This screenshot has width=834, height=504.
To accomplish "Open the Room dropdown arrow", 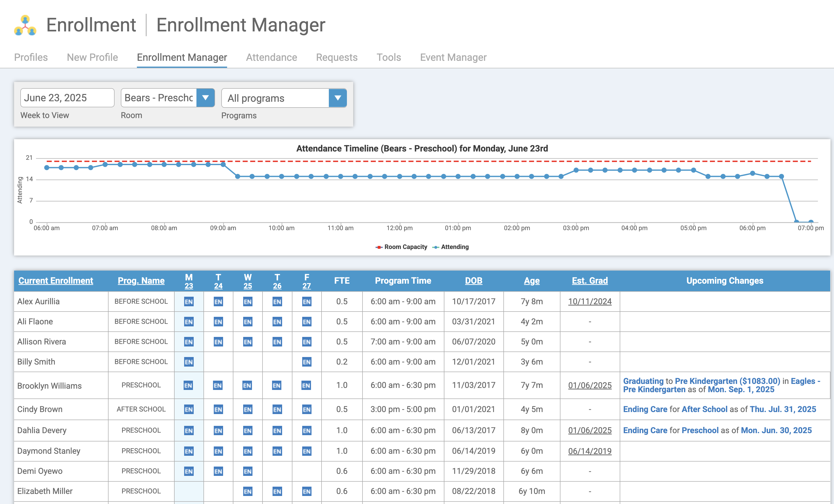I will tap(205, 98).
